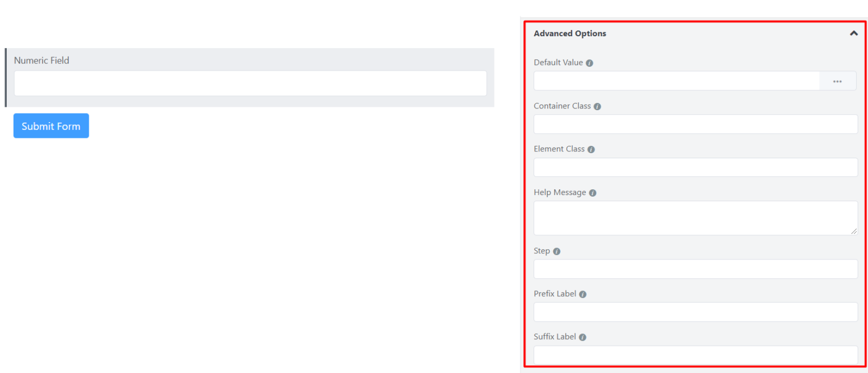Click the Prefix Label info icon
The width and height of the screenshot is (868, 373).
(583, 293)
